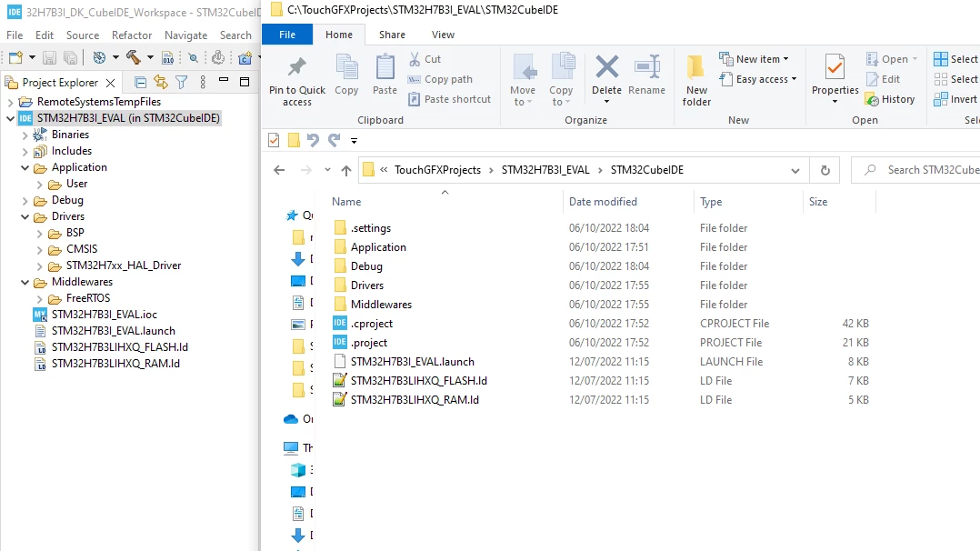Expand the RemoteSystemsTempFiles project

point(10,102)
